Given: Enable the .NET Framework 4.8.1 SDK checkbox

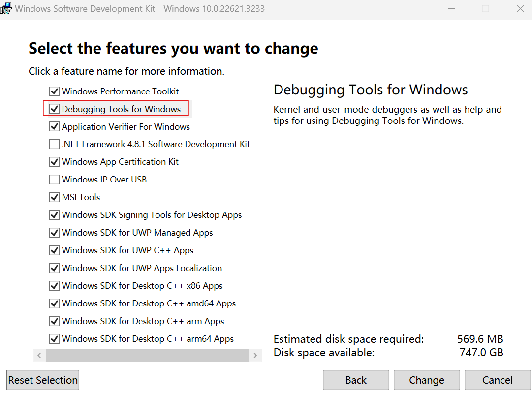Looking at the screenshot, I should coord(54,144).
